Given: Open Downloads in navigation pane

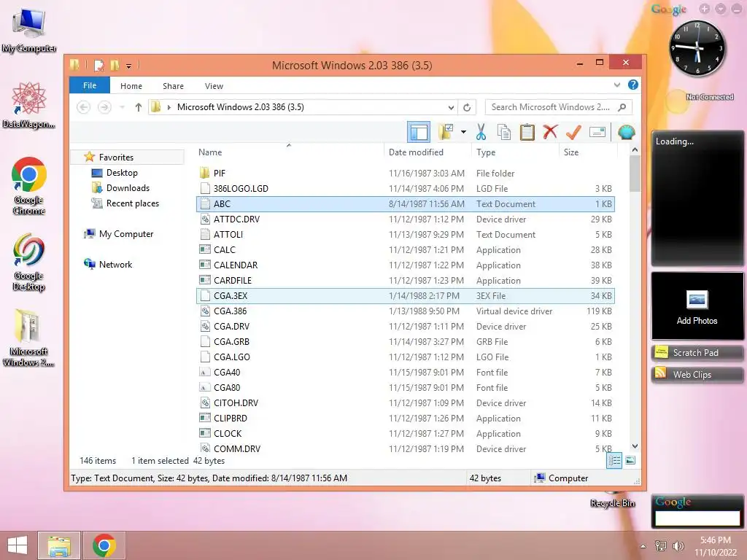Looking at the screenshot, I should click(x=128, y=187).
